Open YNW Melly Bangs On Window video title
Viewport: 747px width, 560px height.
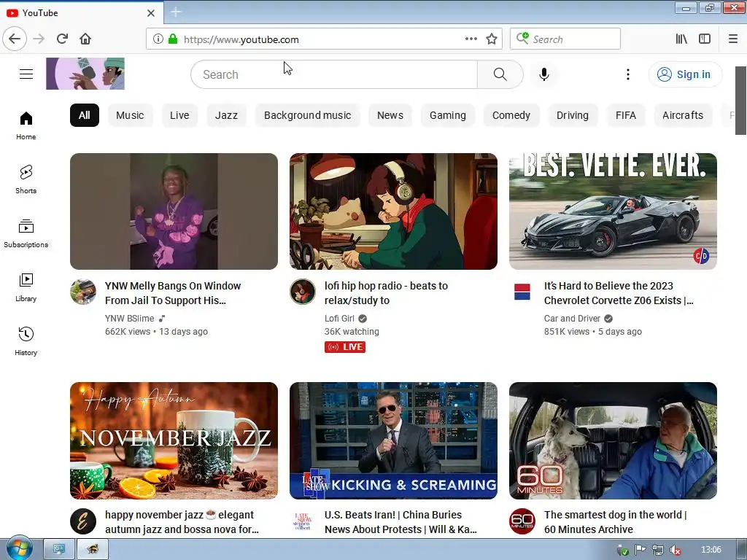pyautogui.click(x=173, y=293)
